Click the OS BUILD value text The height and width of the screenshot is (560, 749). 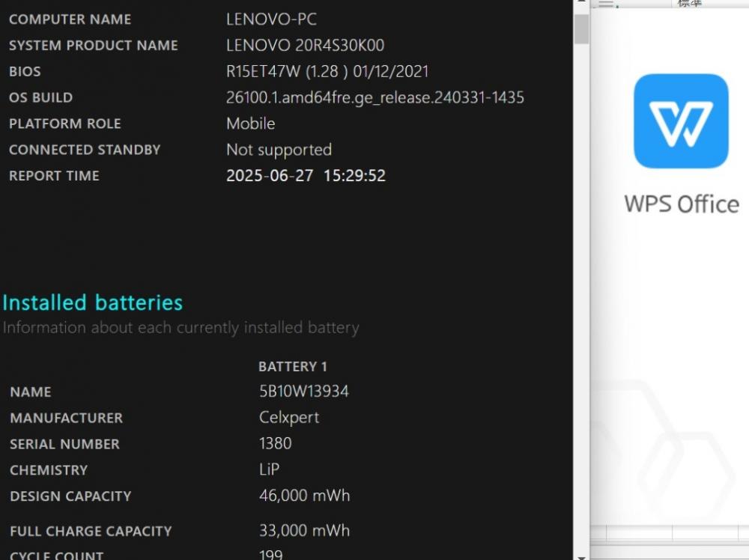click(x=375, y=97)
